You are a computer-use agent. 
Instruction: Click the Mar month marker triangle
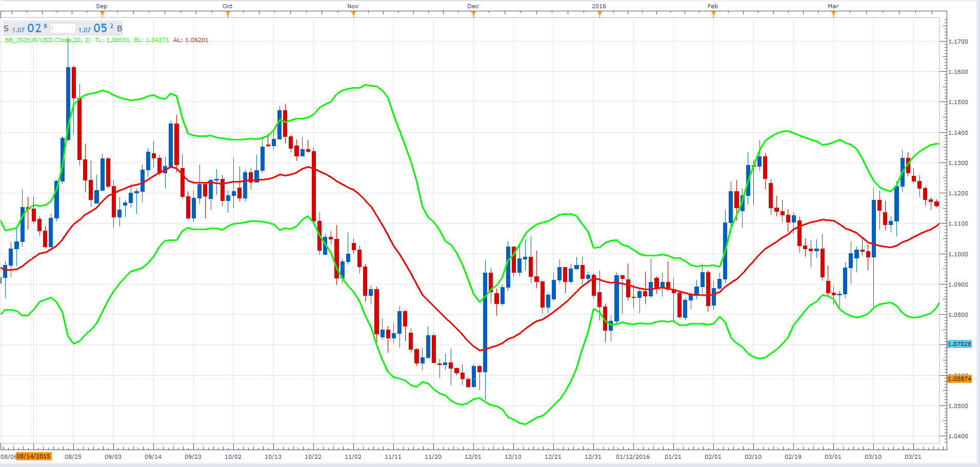click(833, 13)
